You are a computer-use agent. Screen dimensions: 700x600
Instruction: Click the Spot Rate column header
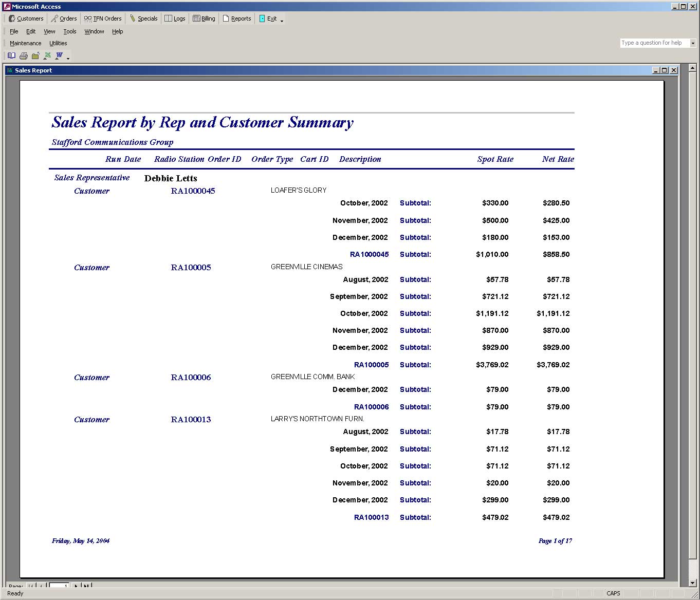[495, 159]
